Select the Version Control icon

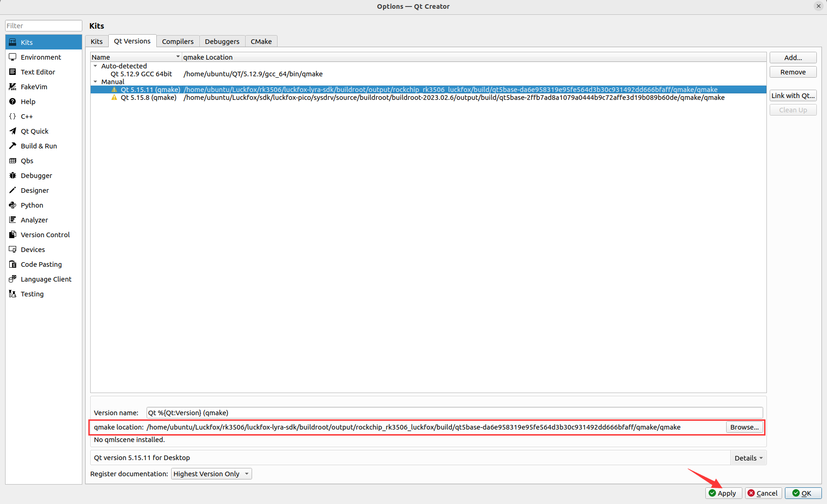(12, 234)
